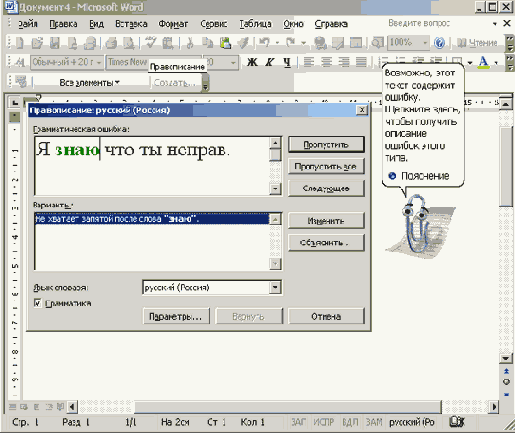
Task: Toggle ВДЛ extend selection in status bar
Action: coord(350,422)
